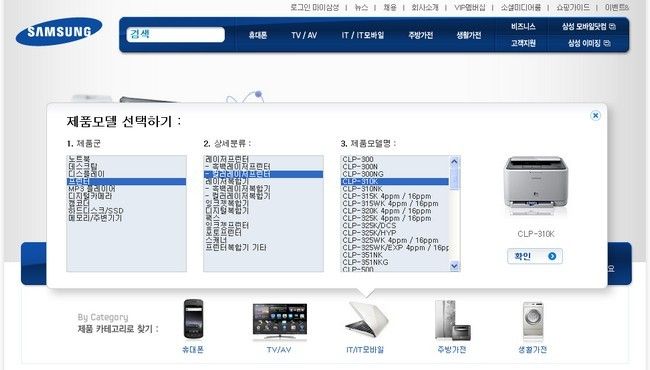Click the mobile phone category icon
The width and height of the screenshot is (650, 370).
193,319
